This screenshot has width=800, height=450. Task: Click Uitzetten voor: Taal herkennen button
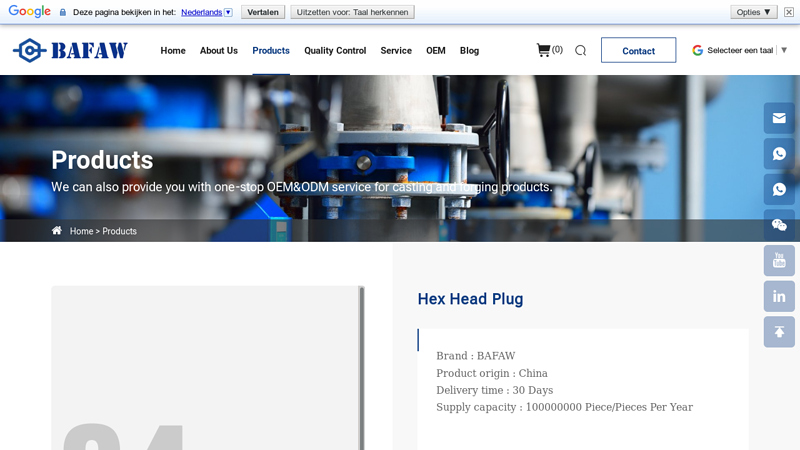353,12
